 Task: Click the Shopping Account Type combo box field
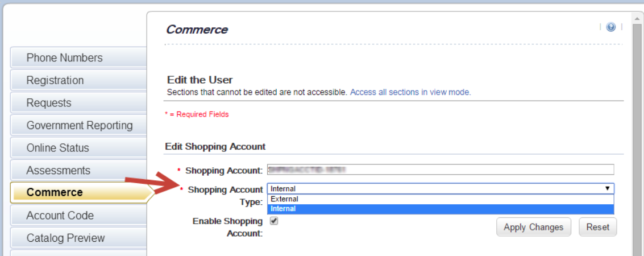[441, 189]
